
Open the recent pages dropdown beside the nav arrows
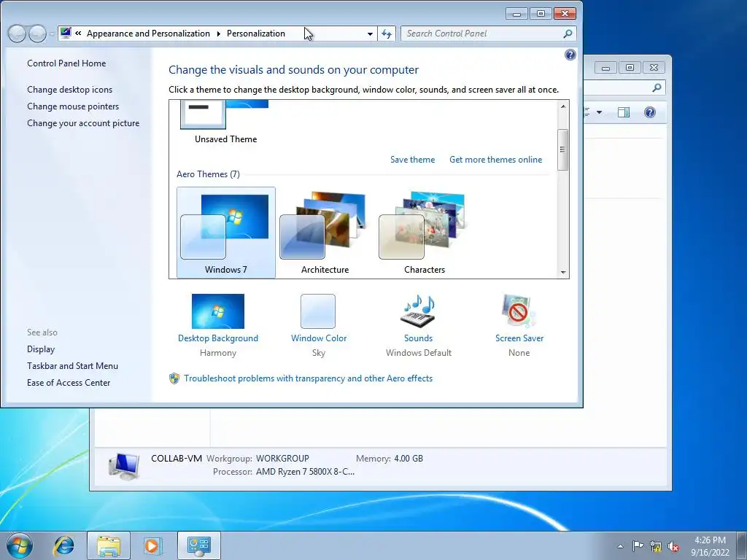(x=52, y=34)
